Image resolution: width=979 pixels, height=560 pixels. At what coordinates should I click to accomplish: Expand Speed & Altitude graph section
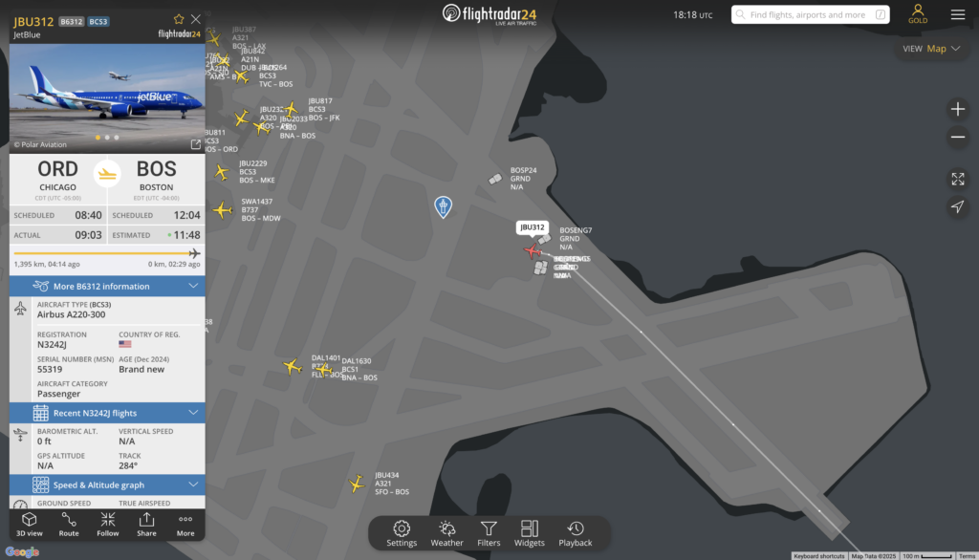coord(107,485)
